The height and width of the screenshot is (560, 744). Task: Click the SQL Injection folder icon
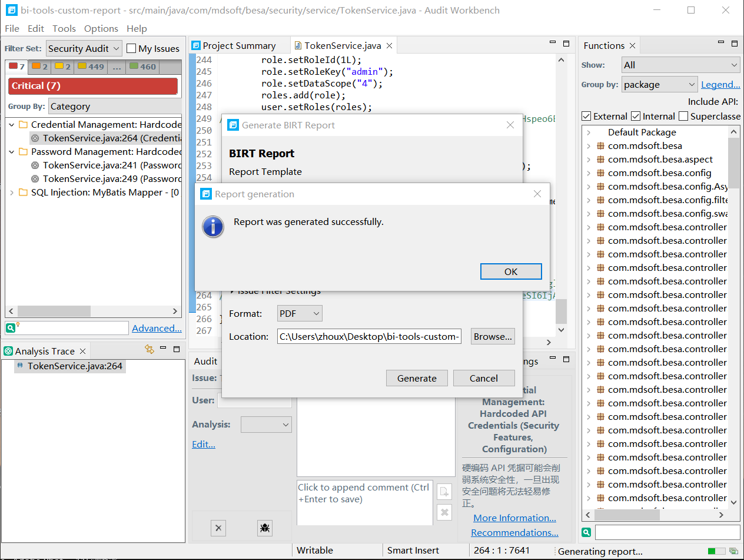[x=23, y=193]
